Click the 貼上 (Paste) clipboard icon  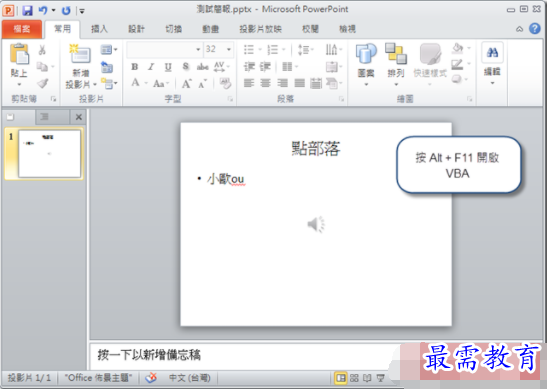[19, 54]
